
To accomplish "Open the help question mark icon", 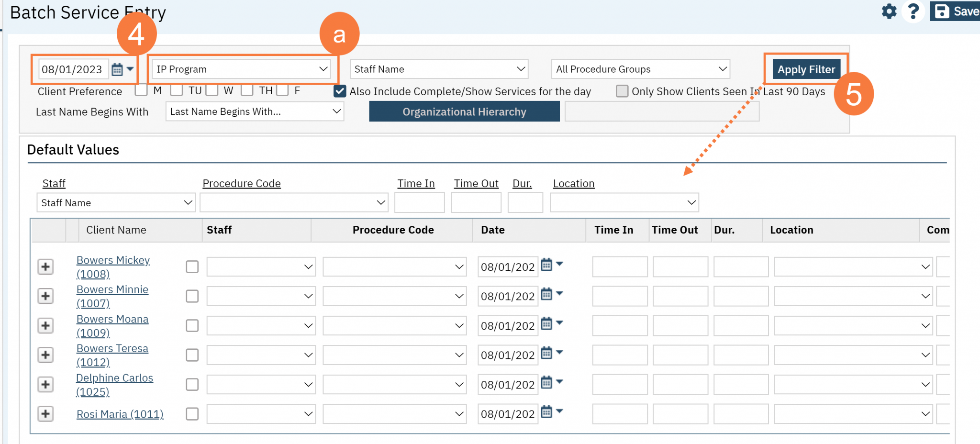I will tap(913, 11).
